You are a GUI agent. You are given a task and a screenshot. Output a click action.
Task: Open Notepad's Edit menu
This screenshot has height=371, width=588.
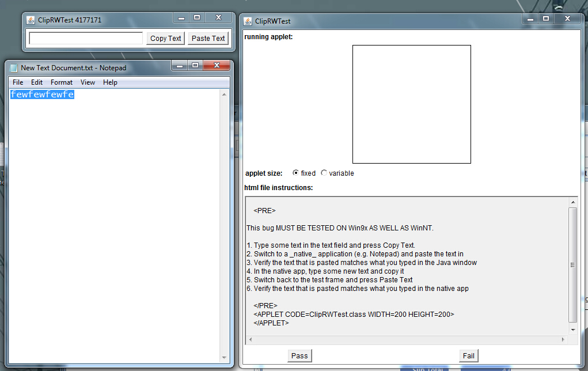tap(37, 82)
